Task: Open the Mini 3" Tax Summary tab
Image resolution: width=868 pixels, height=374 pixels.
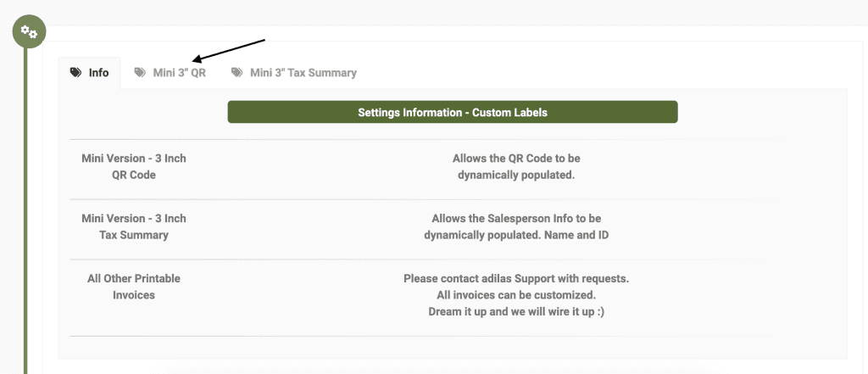Action: click(294, 73)
